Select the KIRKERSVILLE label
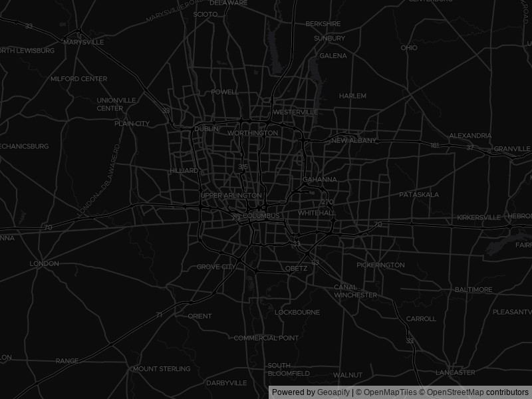This screenshot has width=532, height=399. [479, 217]
